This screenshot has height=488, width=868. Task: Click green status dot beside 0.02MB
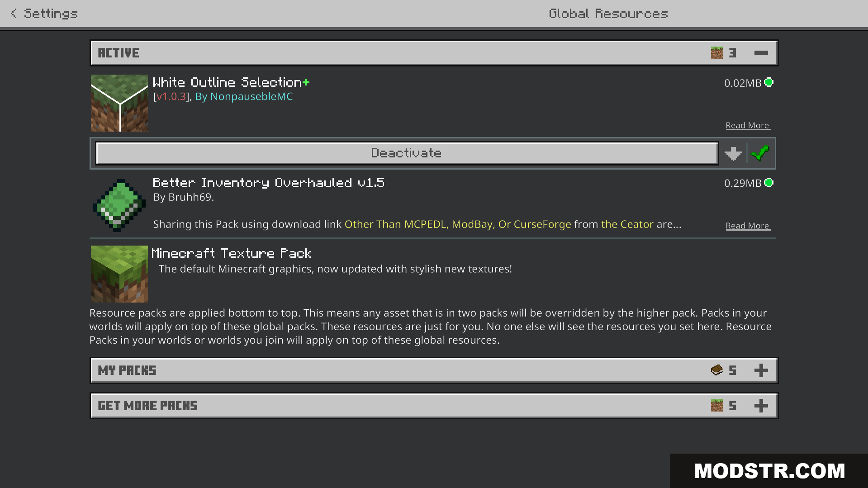(x=769, y=82)
